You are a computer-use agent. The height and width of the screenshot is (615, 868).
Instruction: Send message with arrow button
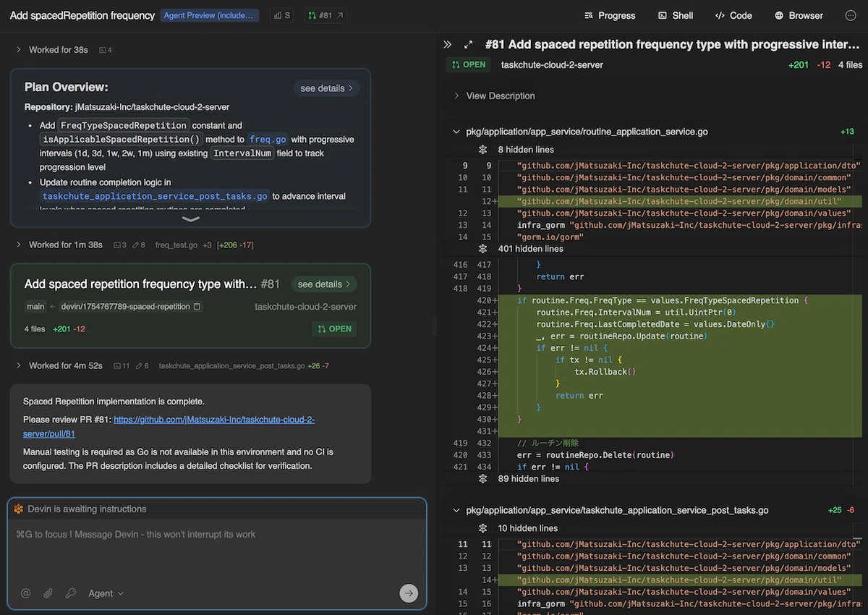(409, 593)
